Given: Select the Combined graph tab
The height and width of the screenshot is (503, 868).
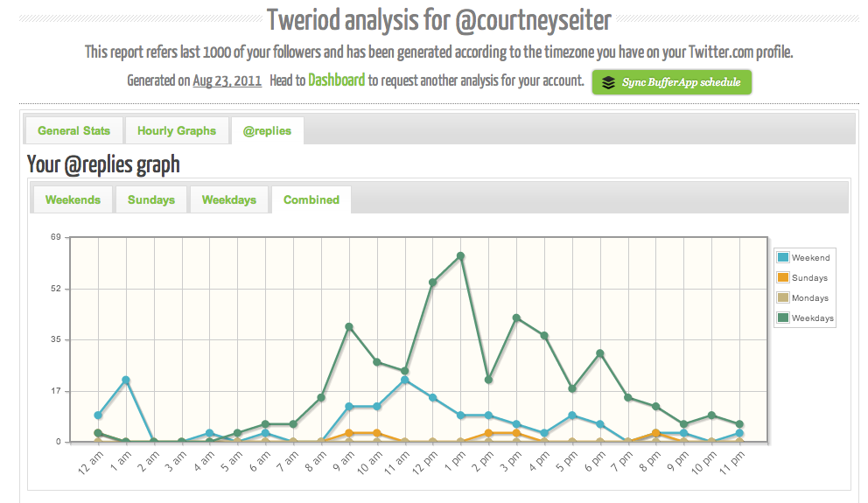Looking at the screenshot, I should tap(311, 199).
